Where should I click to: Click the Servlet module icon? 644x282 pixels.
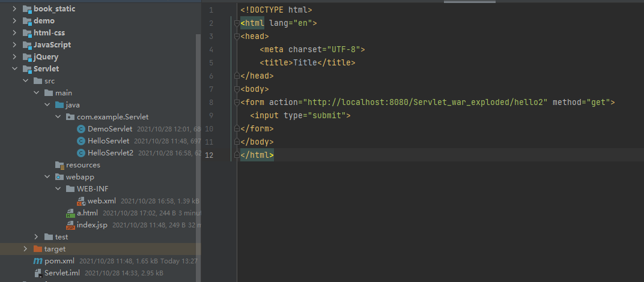(x=27, y=69)
